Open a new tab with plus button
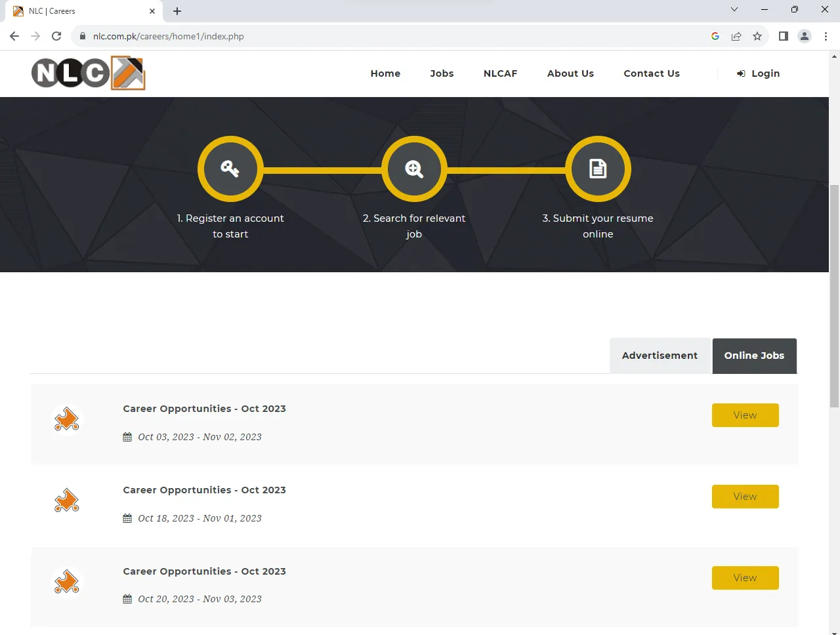Screen dimensions: 840x635 [x=177, y=11]
